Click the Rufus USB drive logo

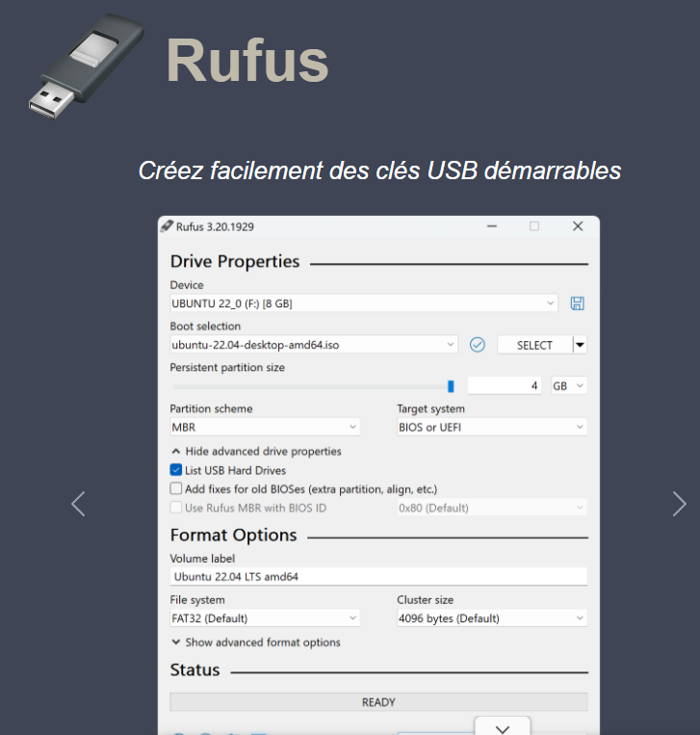[x=87, y=66]
